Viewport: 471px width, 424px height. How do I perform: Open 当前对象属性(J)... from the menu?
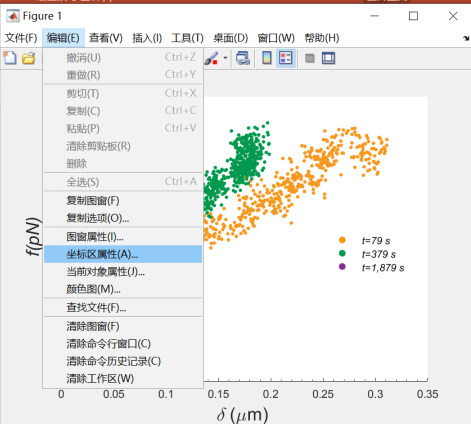123,272
